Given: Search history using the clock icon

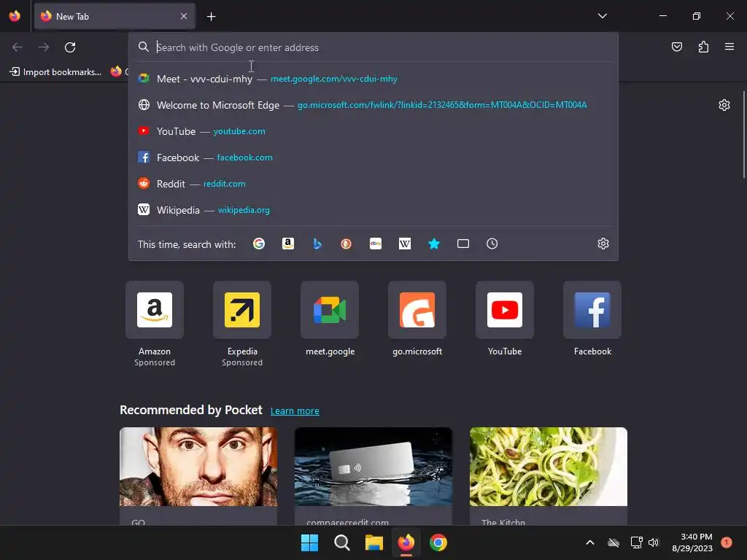Looking at the screenshot, I should pos(492,244).
